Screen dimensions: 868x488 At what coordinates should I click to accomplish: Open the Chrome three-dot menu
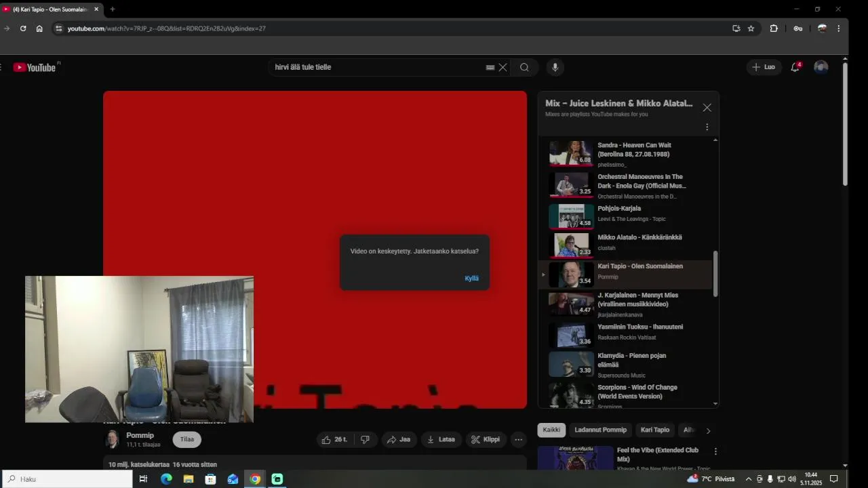coord(839,28)
